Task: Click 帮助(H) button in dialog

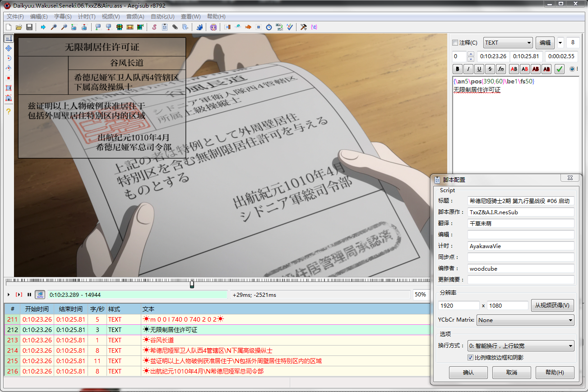Action: 555,373
